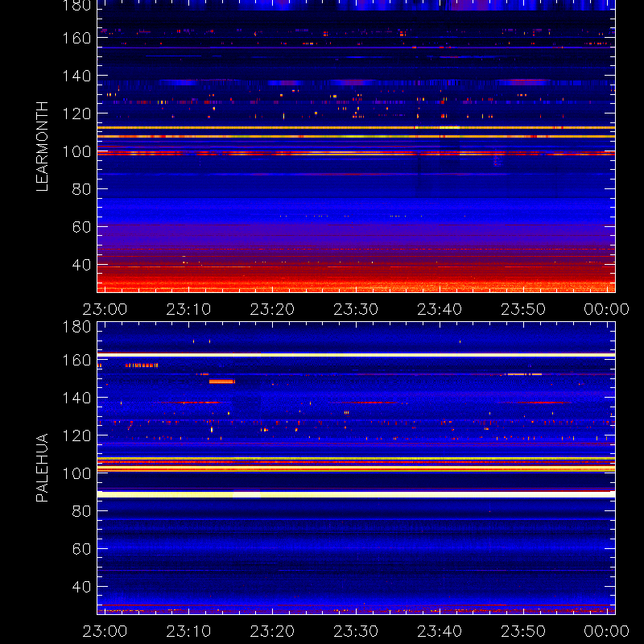Viewport: 644px width, 644px height.
Task: Select the 100 tick label on the Learmonth plot
Action: [x=76, y=151]
